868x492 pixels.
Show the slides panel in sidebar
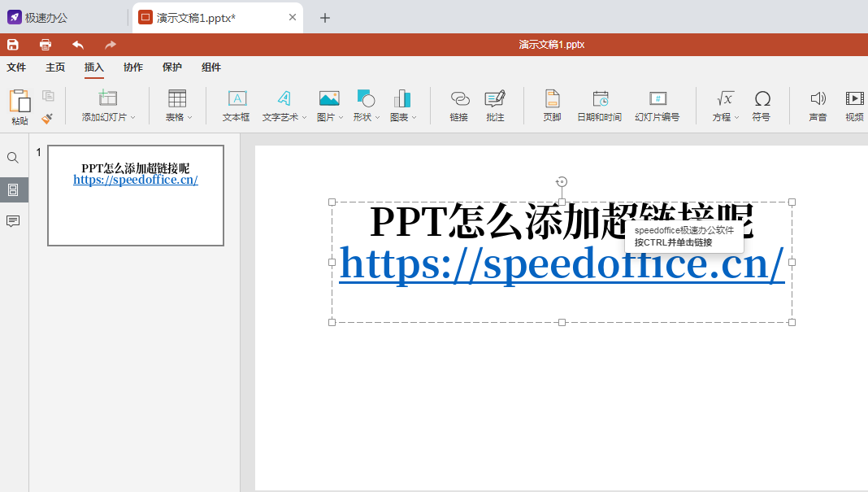(13, 190)
